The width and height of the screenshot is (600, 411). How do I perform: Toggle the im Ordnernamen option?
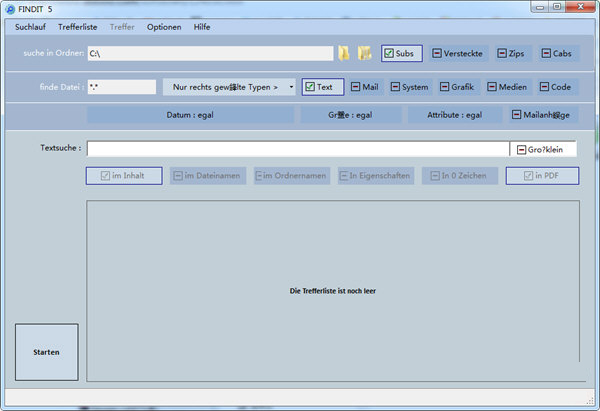click(292, 176)
